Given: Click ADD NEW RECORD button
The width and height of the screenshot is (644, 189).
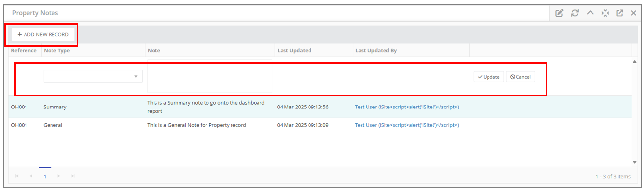Looking at the screenshot, I should pos(43,34).
